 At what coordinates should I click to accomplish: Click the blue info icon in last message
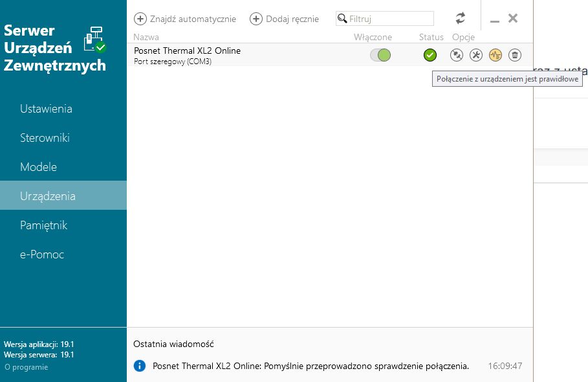(140, 365)
